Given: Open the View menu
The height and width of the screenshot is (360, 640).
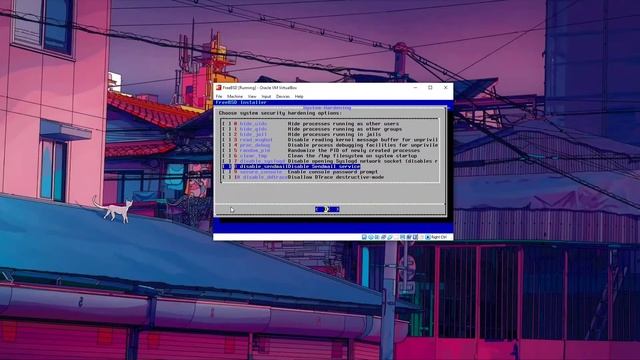Looking at the screenshot, I should click(x=252, y=97).
